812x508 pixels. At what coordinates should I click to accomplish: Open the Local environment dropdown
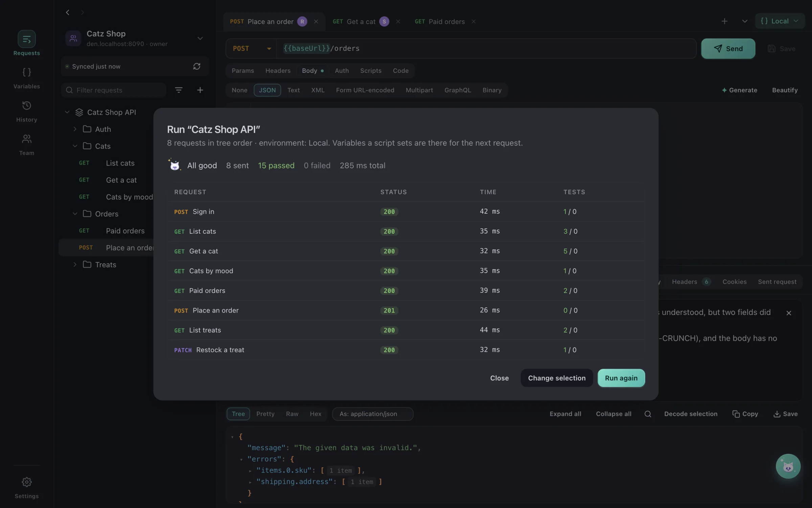[x=780, y=21]
